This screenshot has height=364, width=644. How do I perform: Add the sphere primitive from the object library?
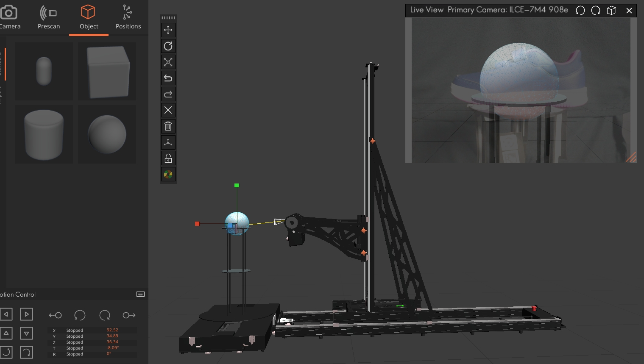point(107,134)
